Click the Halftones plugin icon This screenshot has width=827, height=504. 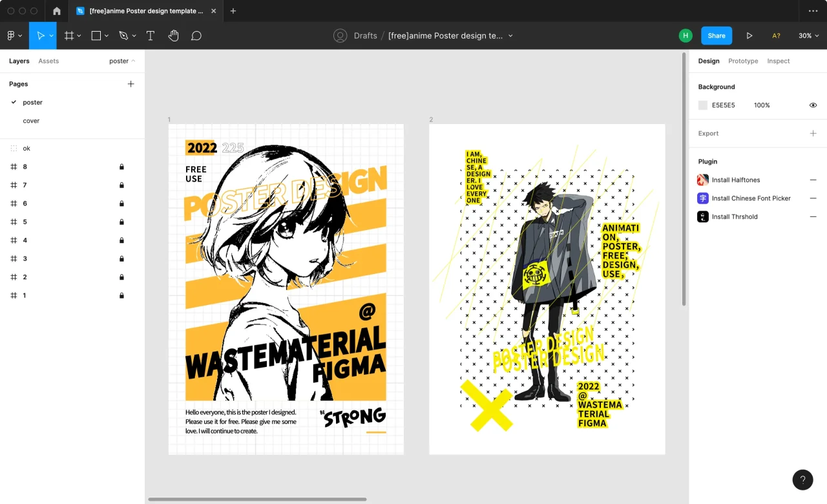click(x=703, y=180)
